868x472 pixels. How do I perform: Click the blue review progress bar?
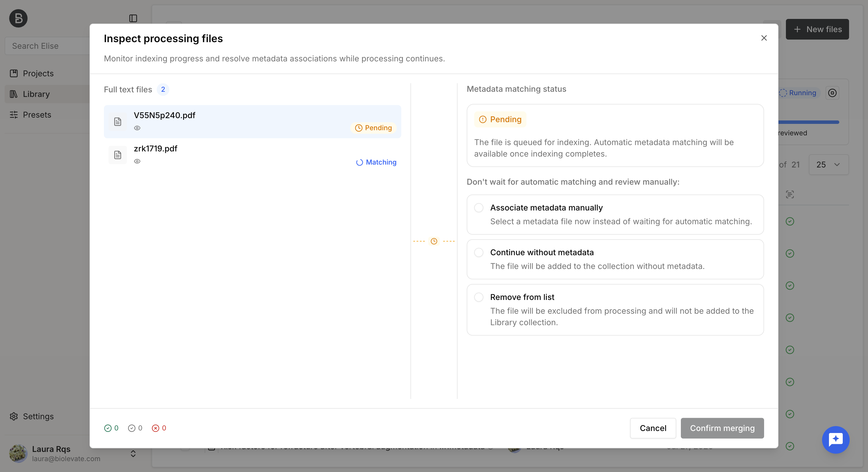809,122
